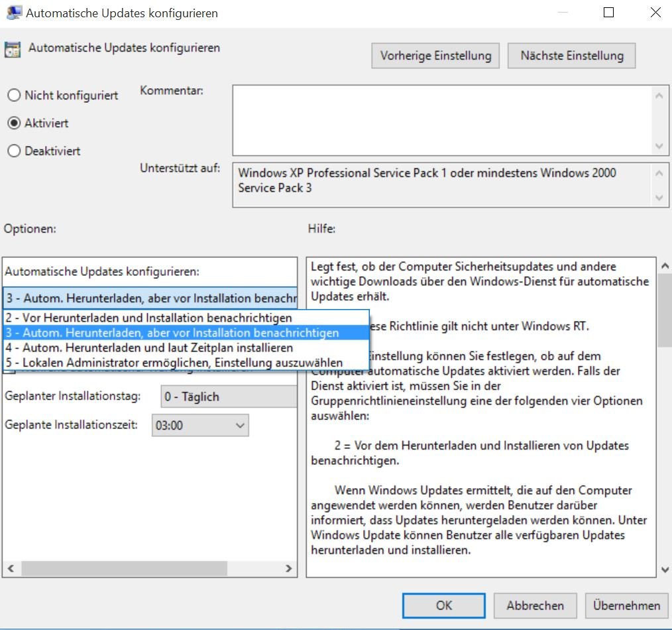Click the Hilfe panel scroll up arrow
This screenshot has height=630, width=672.
665,266
